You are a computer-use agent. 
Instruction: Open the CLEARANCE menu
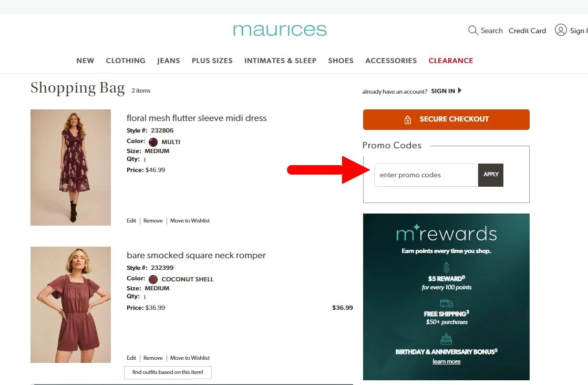point(451,61)
